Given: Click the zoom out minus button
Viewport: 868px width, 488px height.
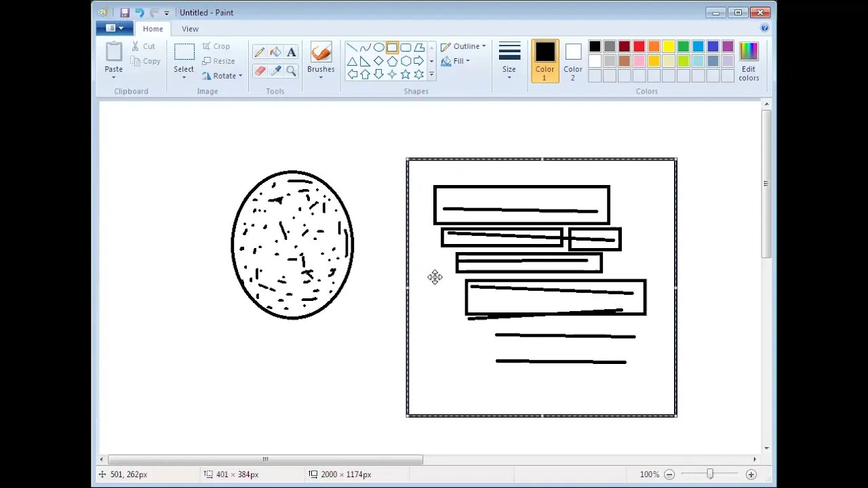Looking at the screenshot, I should (x=669, y=474).
